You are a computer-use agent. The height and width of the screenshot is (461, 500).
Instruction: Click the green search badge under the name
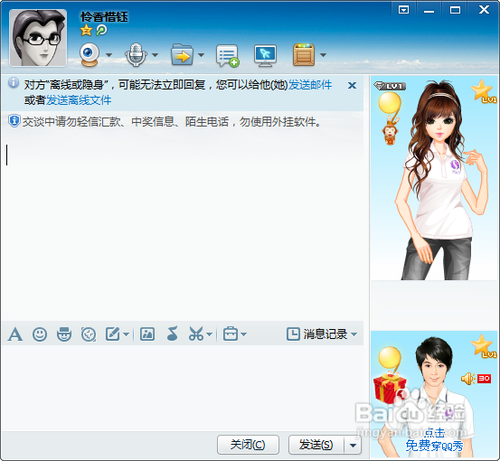[101, 30]
